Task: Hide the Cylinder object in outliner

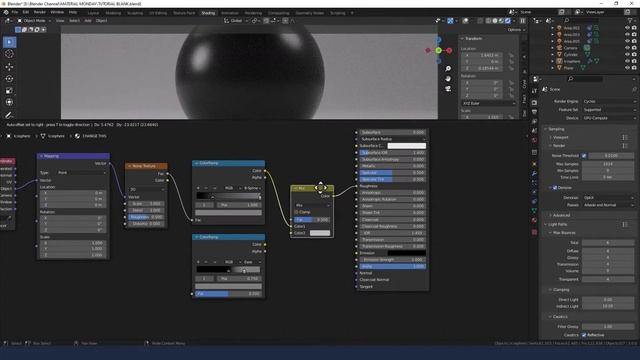Action: [x=627, y=54]
